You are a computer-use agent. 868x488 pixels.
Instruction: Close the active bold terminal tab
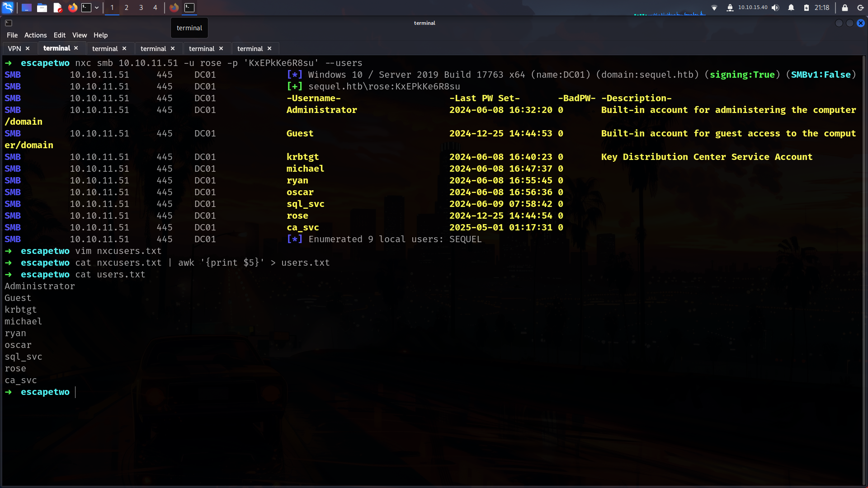pyautogui.click(x=76, y=48)
